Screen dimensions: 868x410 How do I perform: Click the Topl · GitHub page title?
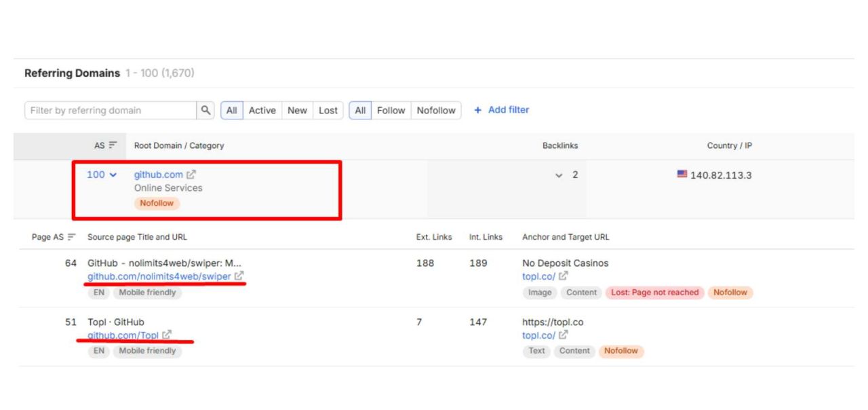(116, 322)
